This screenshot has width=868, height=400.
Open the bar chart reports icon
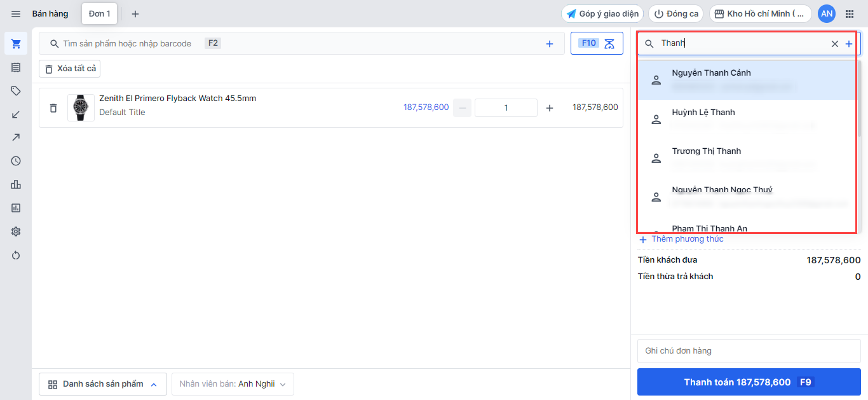tap(16, 184)
